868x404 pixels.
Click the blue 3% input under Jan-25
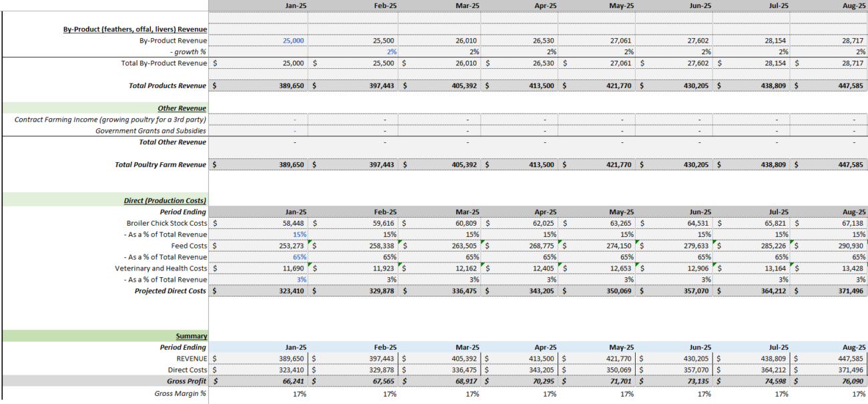click(301, 280)
